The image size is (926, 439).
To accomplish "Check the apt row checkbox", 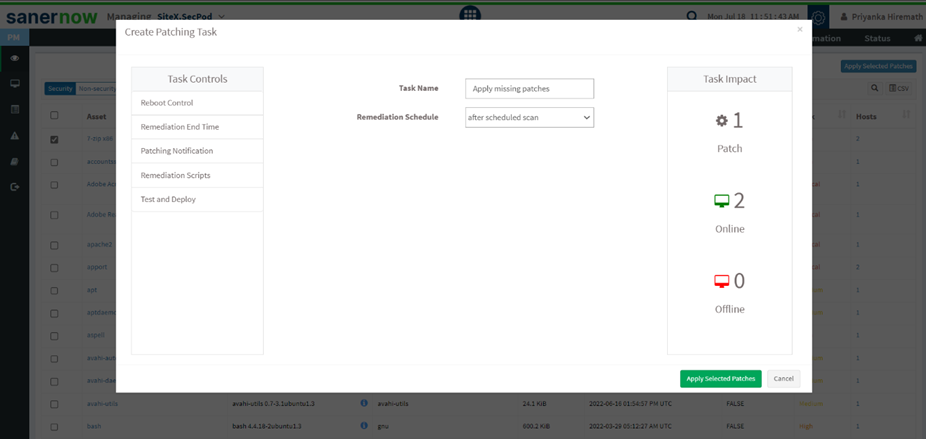I will [54, 290].
